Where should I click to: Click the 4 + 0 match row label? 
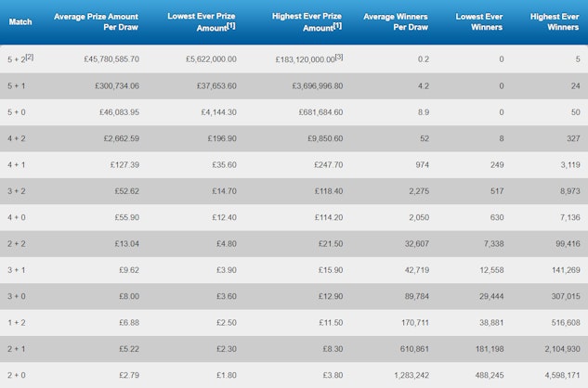(17, 217)
